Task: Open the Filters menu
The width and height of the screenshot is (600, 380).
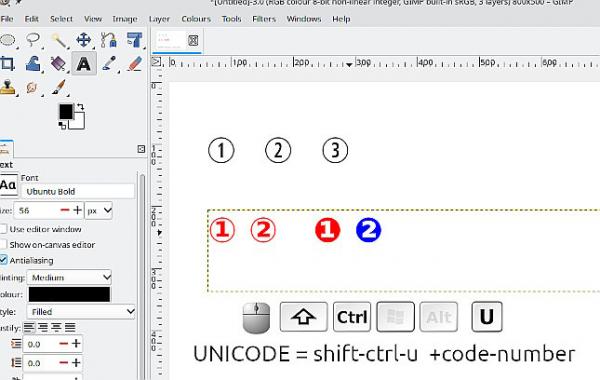Action: (264, 19)
